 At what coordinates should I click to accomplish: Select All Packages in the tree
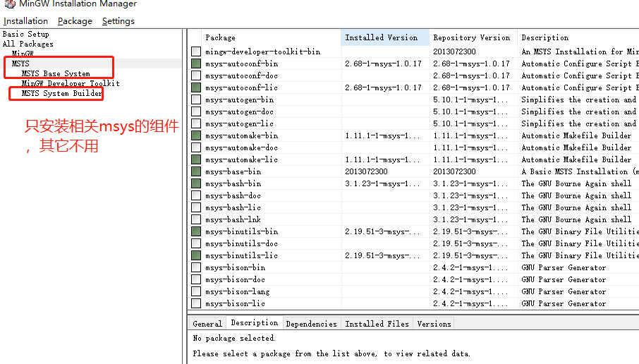tap(28, 44)
